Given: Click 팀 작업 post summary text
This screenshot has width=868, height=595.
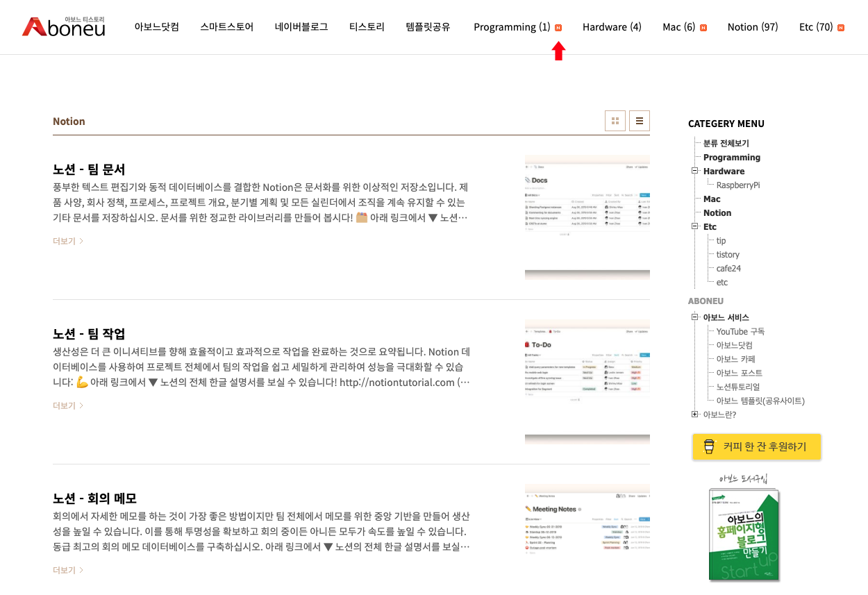Looking at the screenshot, I should point(261,367).
